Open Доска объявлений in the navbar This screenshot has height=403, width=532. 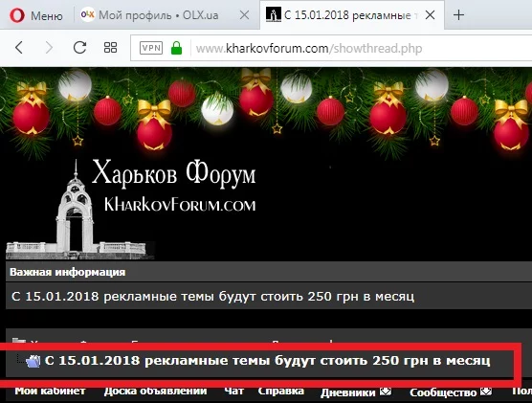pos(155,392)
